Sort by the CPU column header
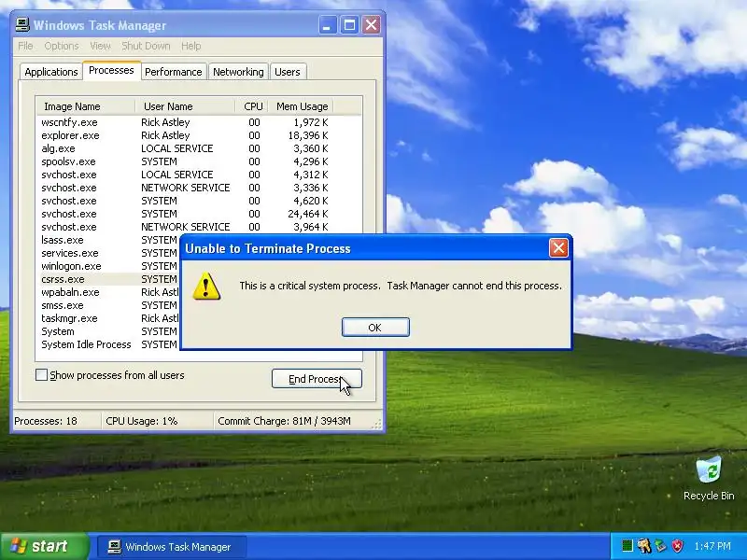 [252, 106]
